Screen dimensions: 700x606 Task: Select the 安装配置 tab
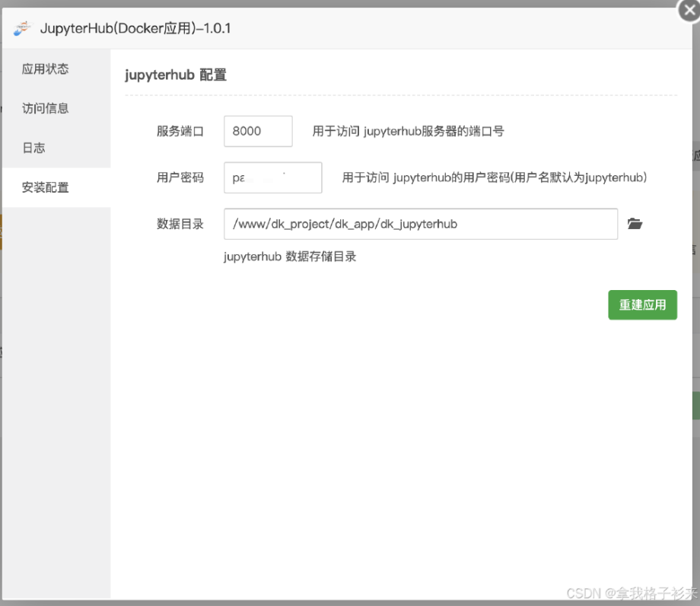[x=57, y=187]
